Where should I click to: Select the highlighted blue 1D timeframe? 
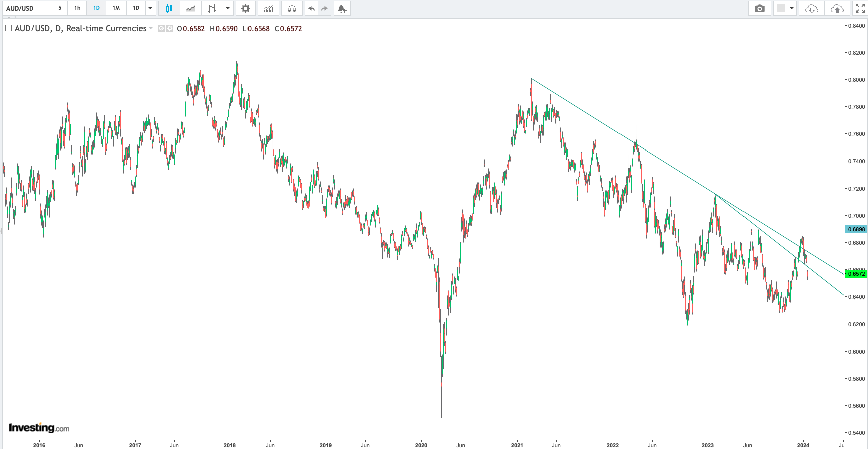pyautogui.click(x=96, y=8)
